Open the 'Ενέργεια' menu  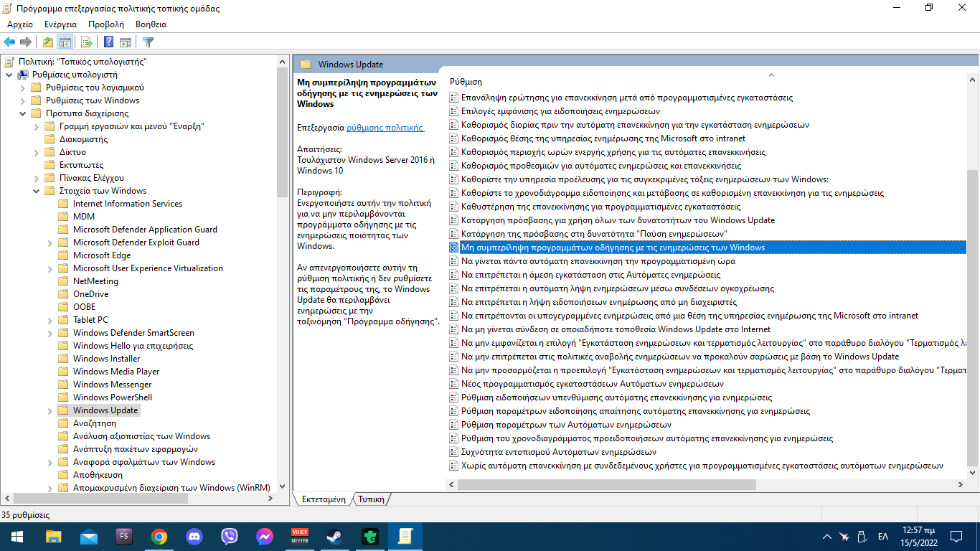(60, 24)
